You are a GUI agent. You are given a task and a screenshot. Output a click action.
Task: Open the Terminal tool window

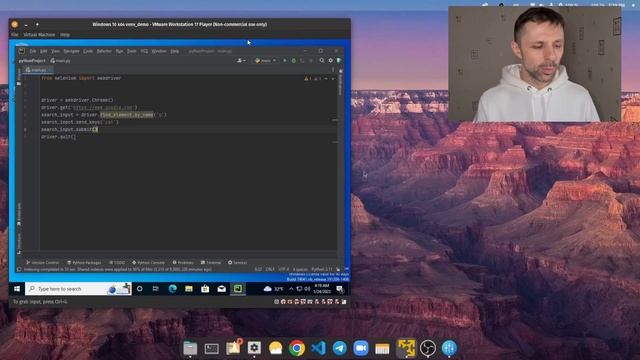coord(211,262)
